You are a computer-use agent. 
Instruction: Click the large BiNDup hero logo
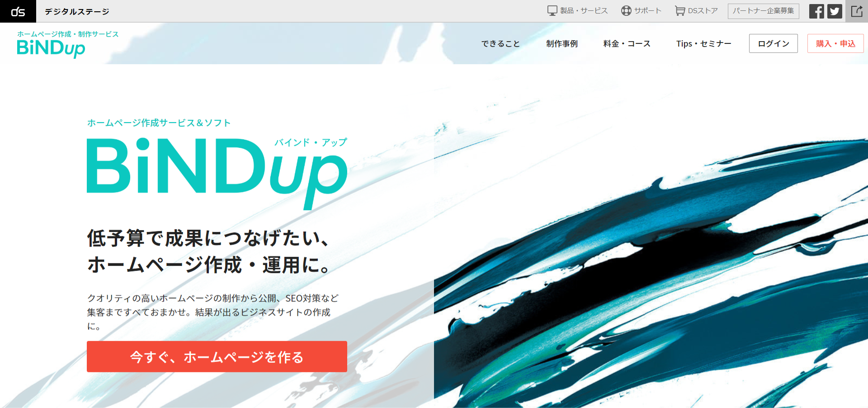point(217,174)
